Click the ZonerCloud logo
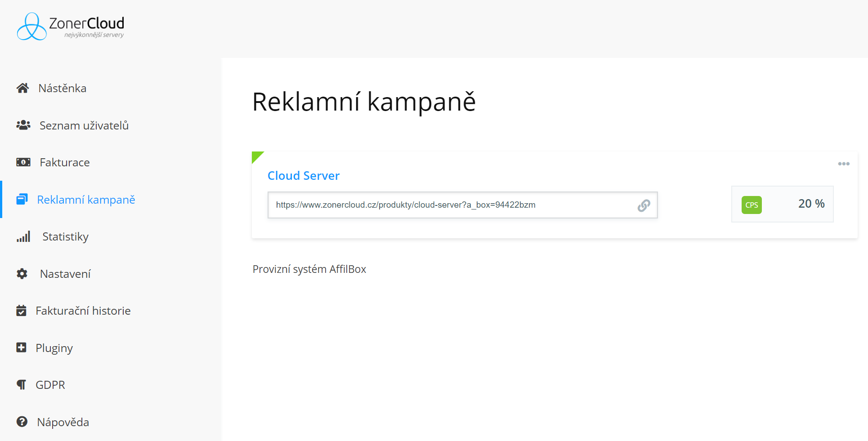This screenshot has height=441, width=868. (x=70, y=26)
